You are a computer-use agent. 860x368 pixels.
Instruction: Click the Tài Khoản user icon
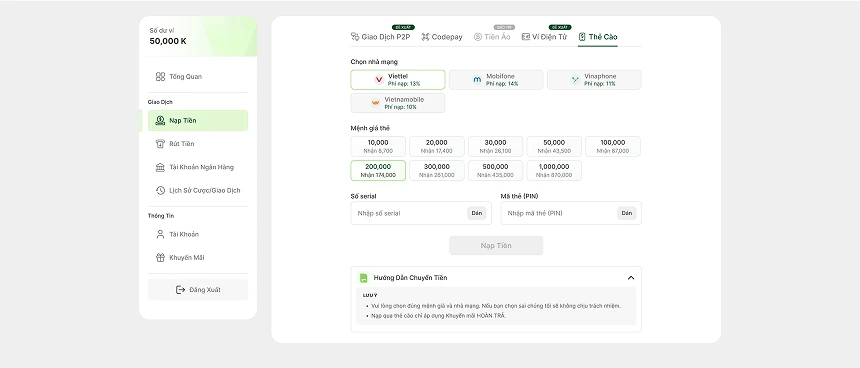pyautogui.click(x=160, y=234)
